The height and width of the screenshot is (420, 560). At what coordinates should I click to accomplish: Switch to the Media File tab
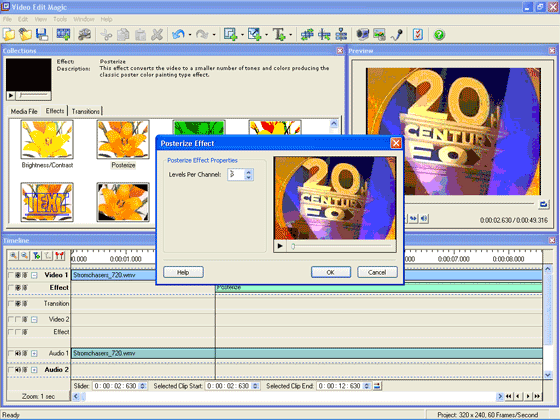24,111
